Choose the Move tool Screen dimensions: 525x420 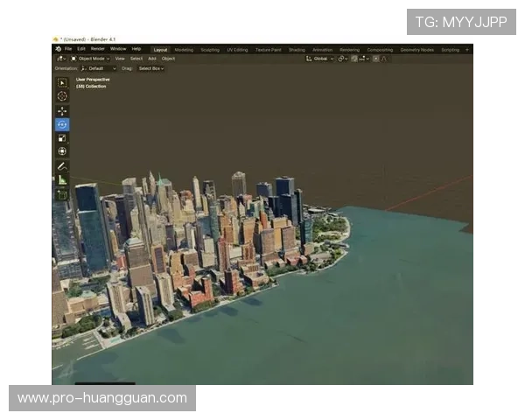point(62,111)
